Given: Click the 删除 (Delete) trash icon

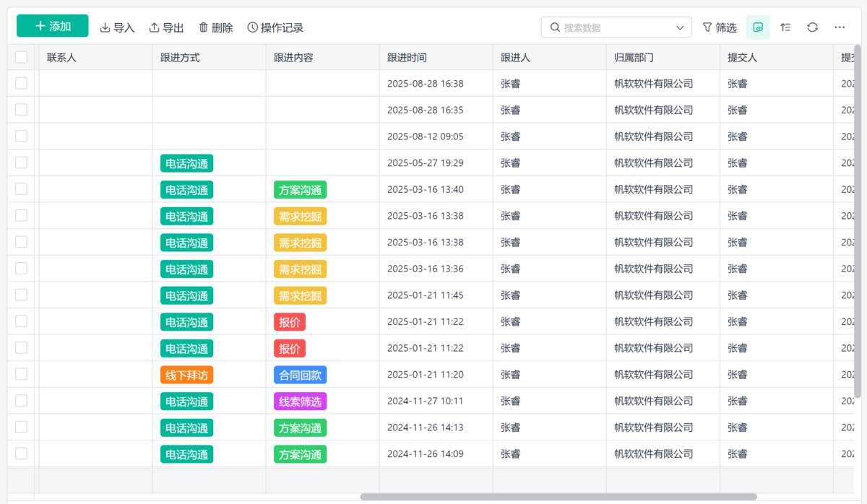Looking at the screenshot, I should 204,27.
